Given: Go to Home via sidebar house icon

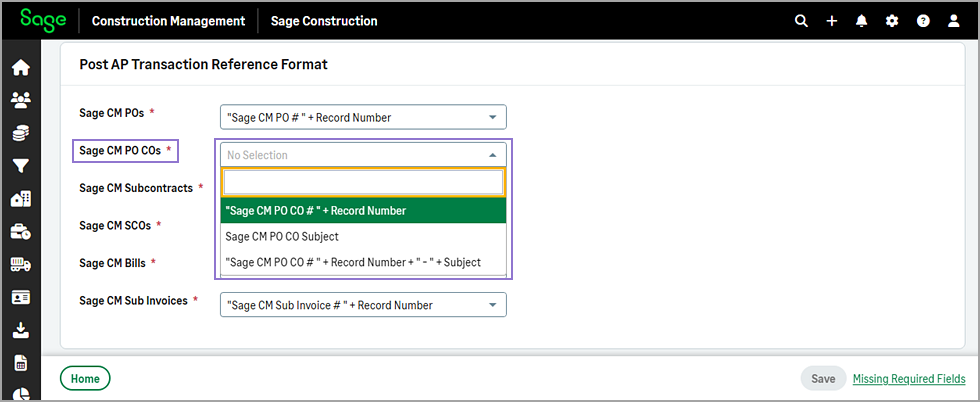Looking at the screenshot, I should pyautogui.click(x=21, y=68).
